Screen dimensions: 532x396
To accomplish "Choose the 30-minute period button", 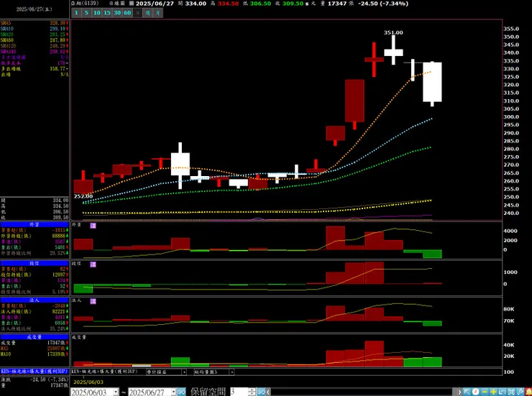I will click(117, 13).
